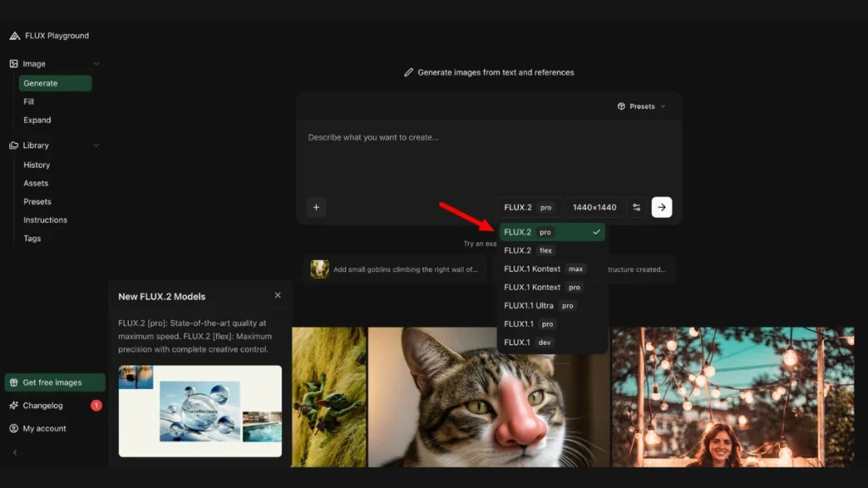Open History in the Library
868x488 pixels.
tap(36, 165)
